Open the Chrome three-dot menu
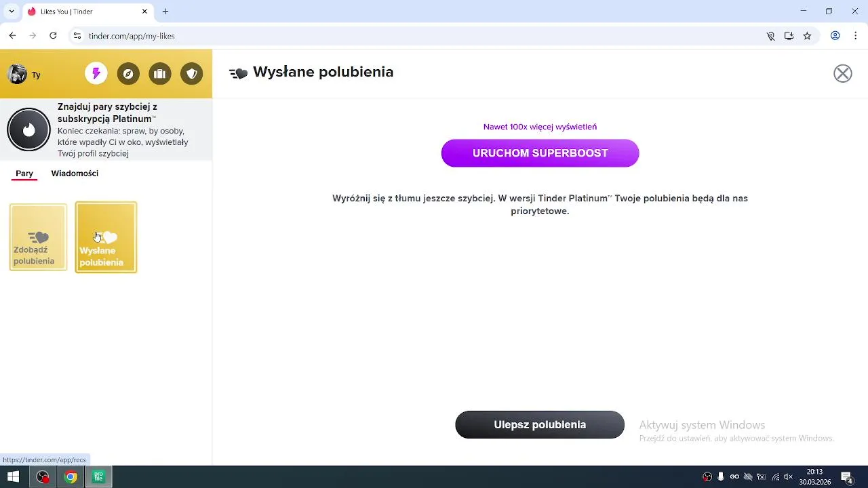Image resolution: width=868 pixels, height=488 pixels. [855, 36]
